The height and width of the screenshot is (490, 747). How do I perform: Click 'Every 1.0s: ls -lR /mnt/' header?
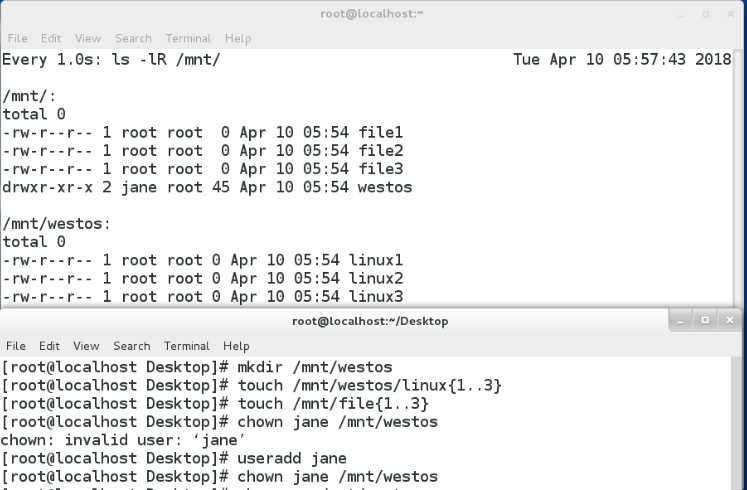tap(111, 60)
